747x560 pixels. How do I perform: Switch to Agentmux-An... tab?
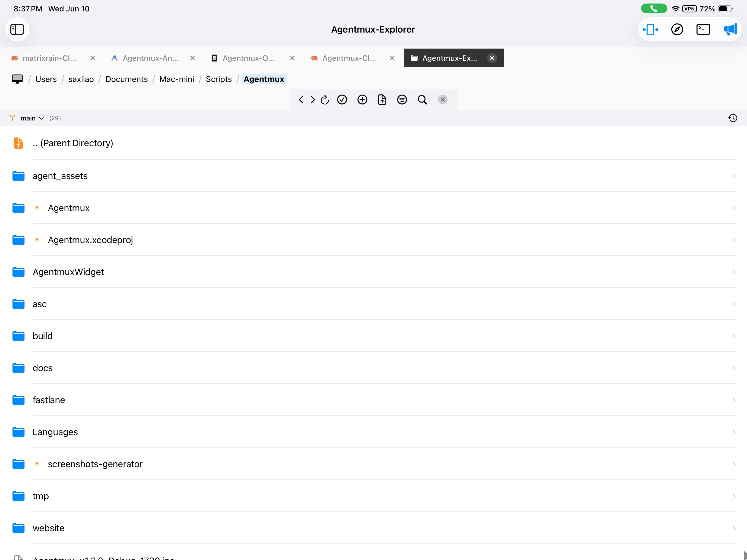pos(150,58)
